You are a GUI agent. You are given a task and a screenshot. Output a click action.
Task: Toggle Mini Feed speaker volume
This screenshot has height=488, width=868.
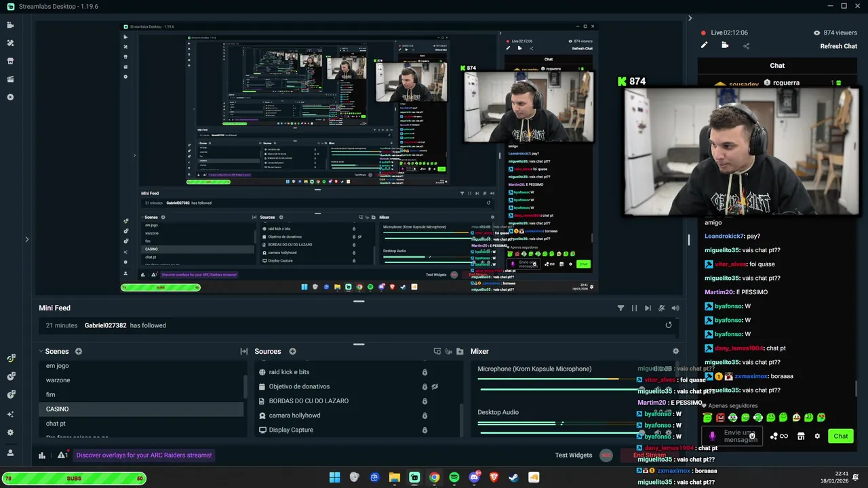675,308
